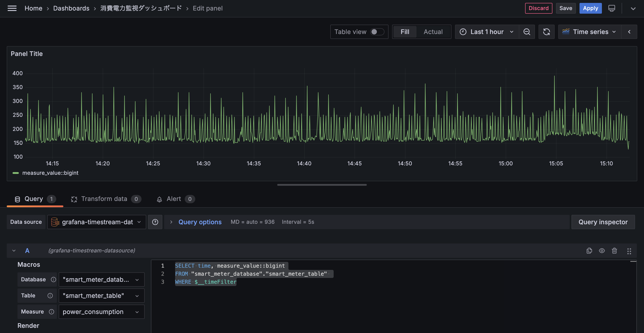Hide query A using eye icon

pyautogui.click(x=602, y=251)
